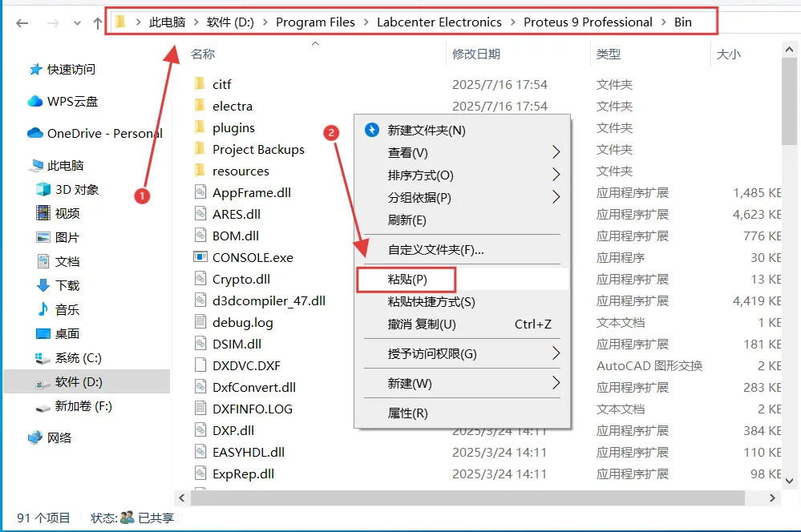This screenshot has width=801, height=532.
Task: Expand chevron after Proteus 9 Professional breadcrumb
Action: 664,22
